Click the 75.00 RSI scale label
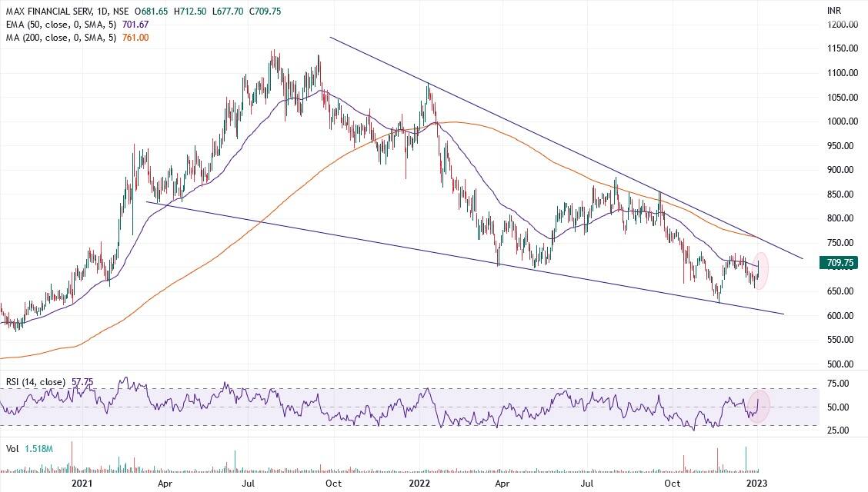This screenshot has height=492, width=868. tap(838, 384)
